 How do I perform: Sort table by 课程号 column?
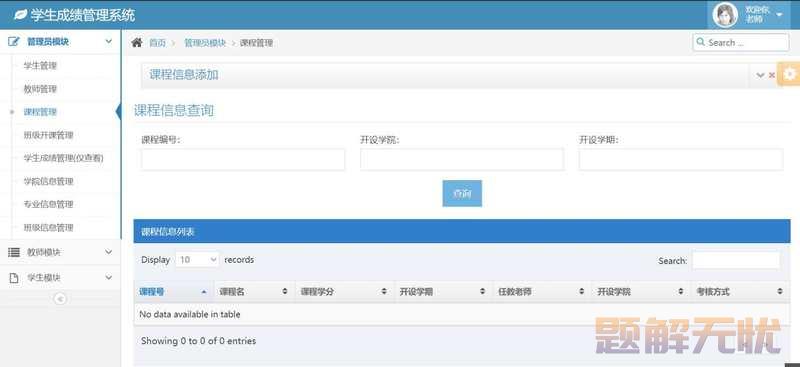click(x=173, y=292)
